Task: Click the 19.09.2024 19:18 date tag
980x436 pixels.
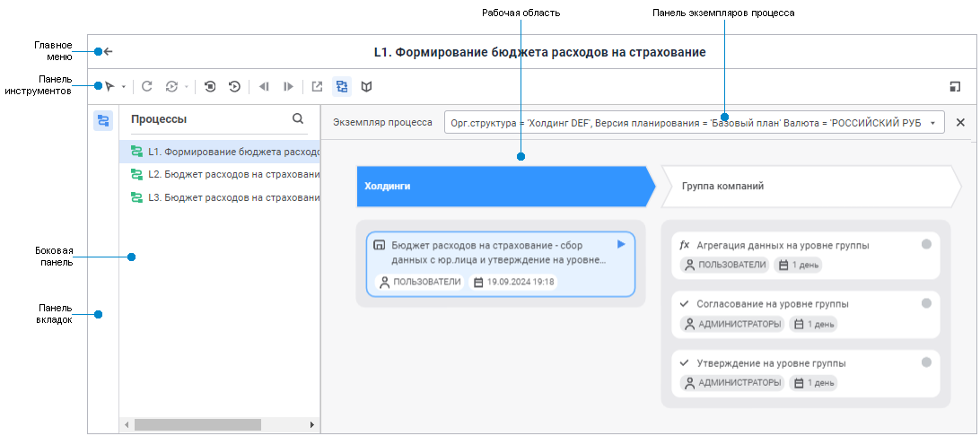Action: [513, 283]
